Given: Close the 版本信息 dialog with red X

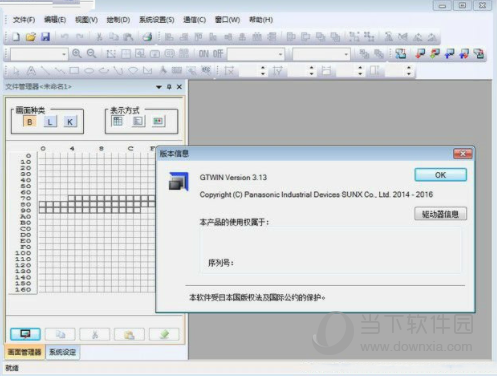Looking at the screenshot, I should pyautogui.click(x=463, y=154).
